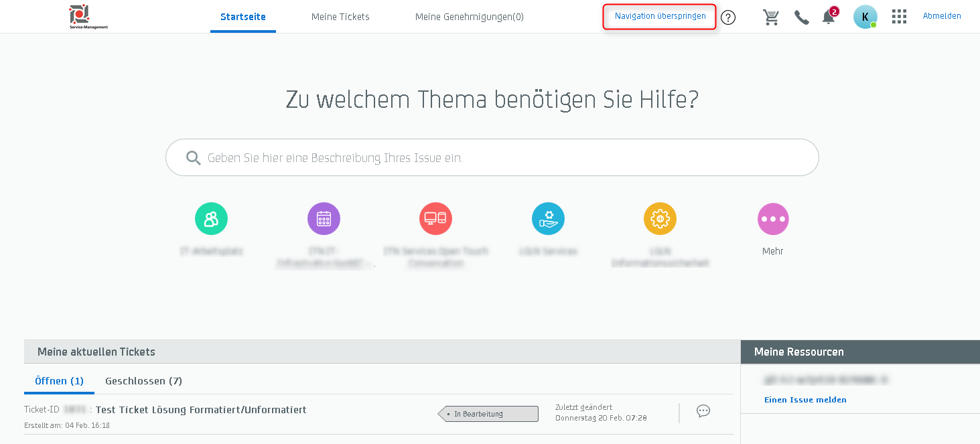Select the Öffnen (1) tab

[59, 380]
